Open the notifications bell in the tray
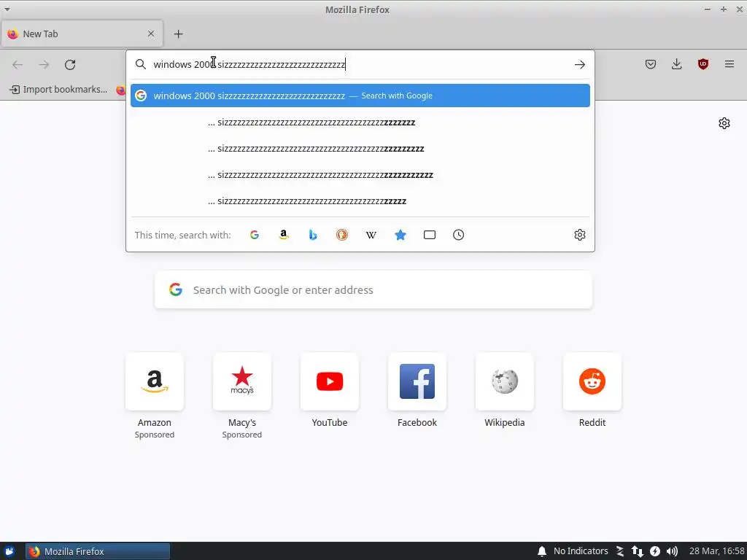The height and width of the screenshot is (560, 747). coord(542,551)
